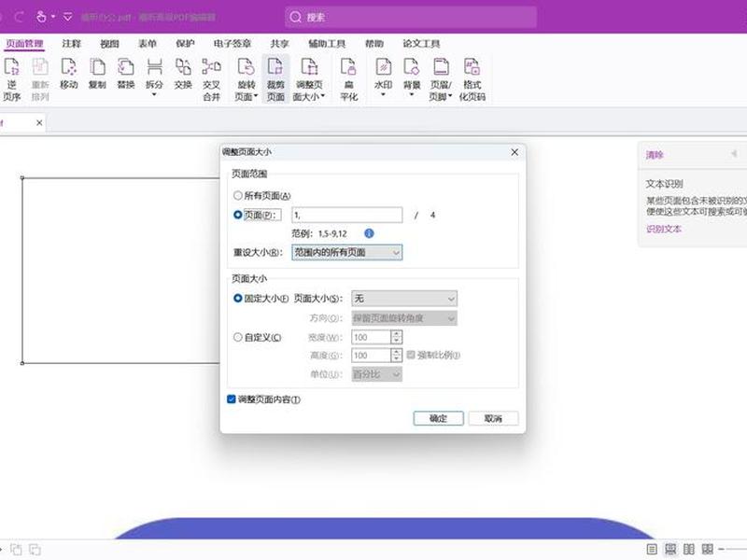
Task: Select the hand tool in title bar
Action: 41,17
